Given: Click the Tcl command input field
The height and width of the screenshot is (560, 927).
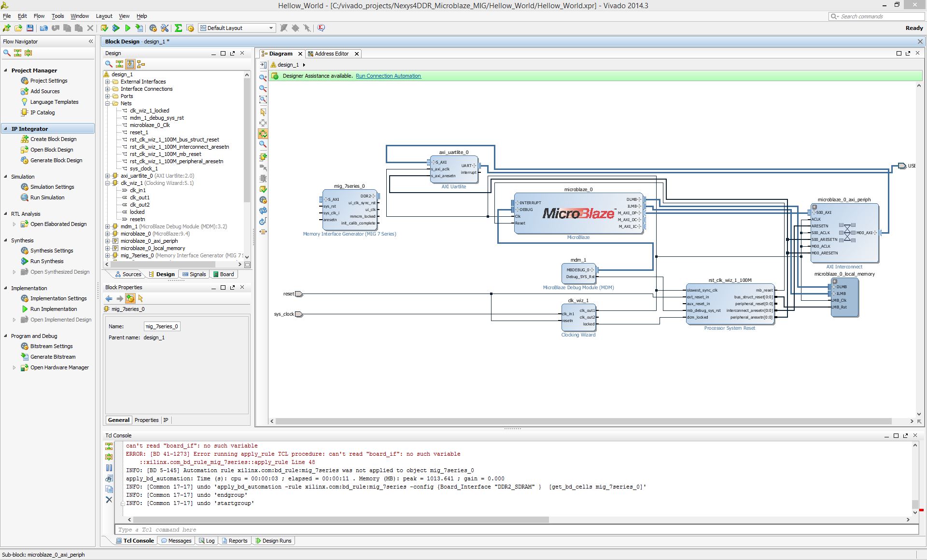Looking at the screenshot, I should tap(517, 530).
